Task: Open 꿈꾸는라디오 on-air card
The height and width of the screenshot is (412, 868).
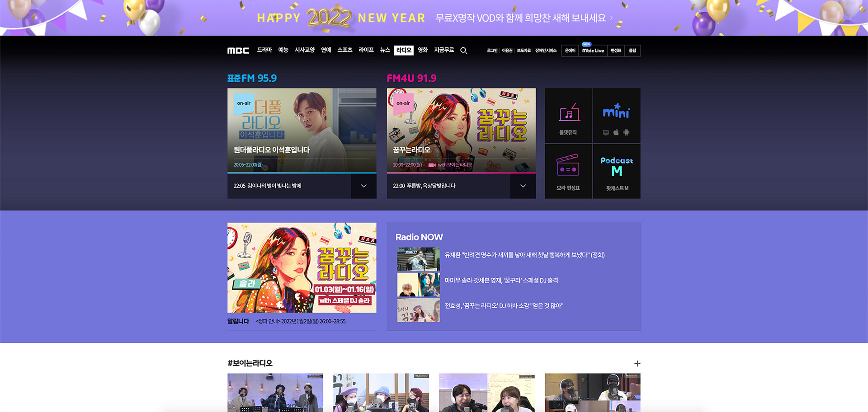Action: point(461,131)
